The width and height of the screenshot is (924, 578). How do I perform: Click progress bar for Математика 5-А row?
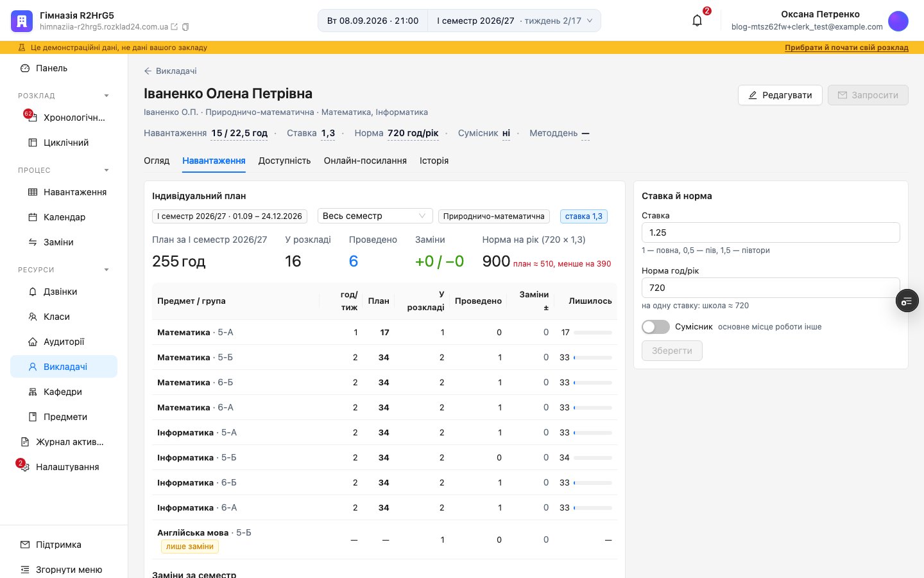pyautogui.click(x=593, y=333)
